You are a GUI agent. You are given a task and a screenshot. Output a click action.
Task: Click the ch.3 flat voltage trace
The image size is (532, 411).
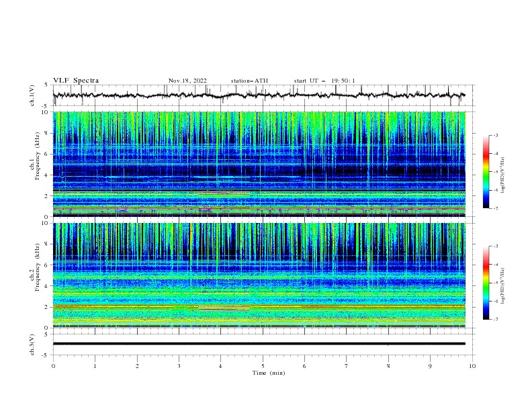(x=259, y=344)
